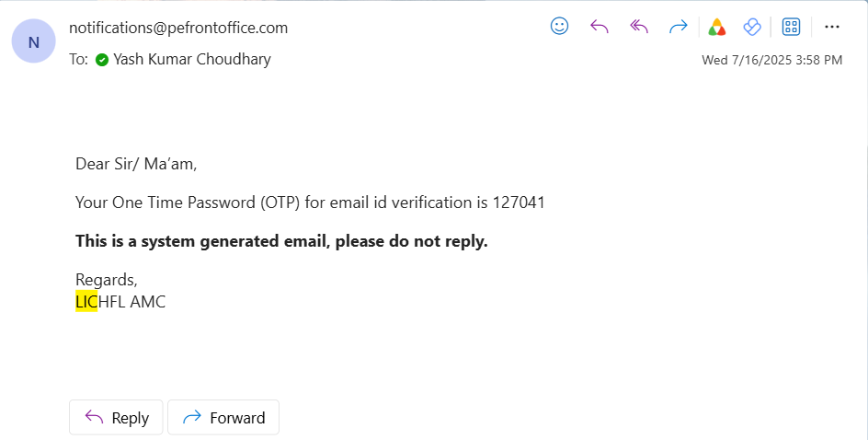Click the OTP number 127041

519,203
